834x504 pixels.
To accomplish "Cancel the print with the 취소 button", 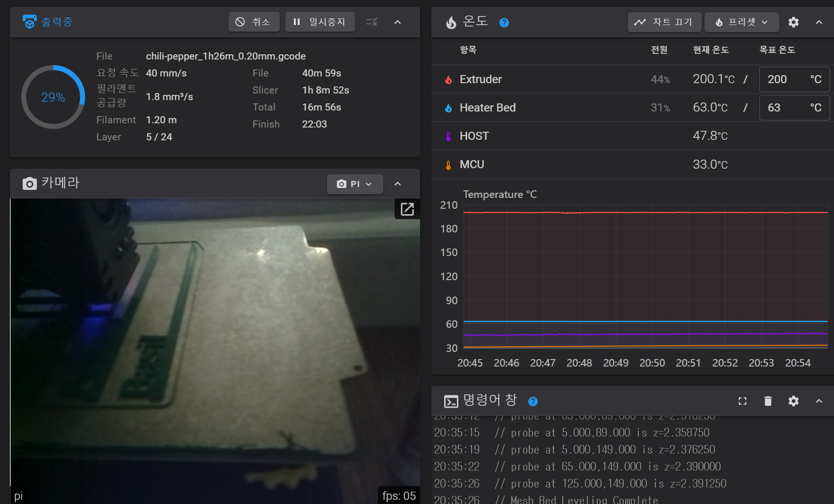I will pyautogui.click(x=254, y=22).
